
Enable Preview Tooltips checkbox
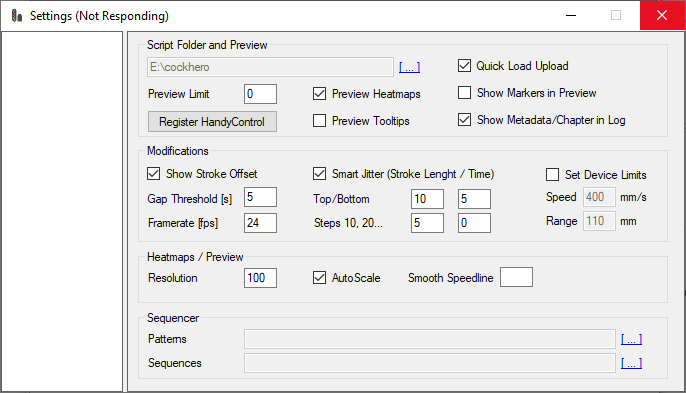(319, 120)
